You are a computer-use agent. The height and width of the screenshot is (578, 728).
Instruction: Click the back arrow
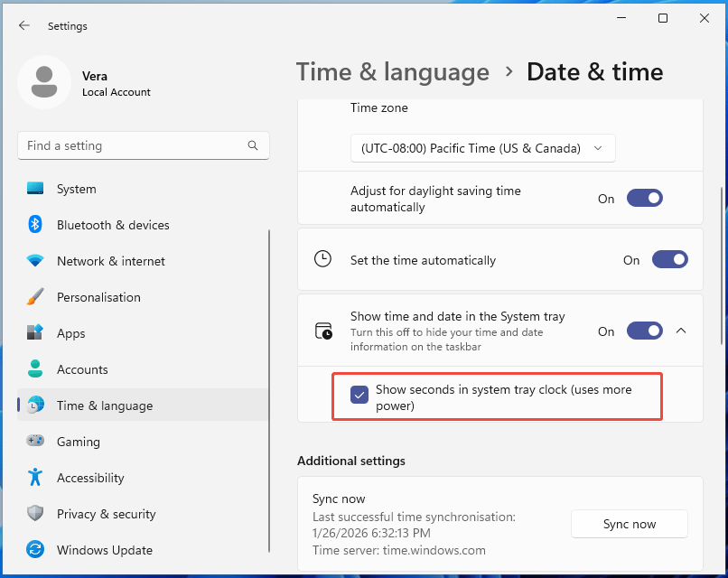[24, 25]
